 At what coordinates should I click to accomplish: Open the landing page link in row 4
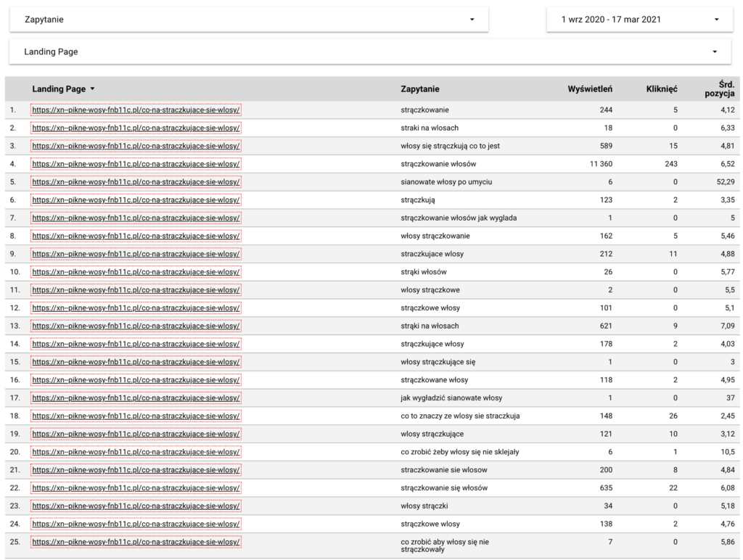tap(136, 164)
